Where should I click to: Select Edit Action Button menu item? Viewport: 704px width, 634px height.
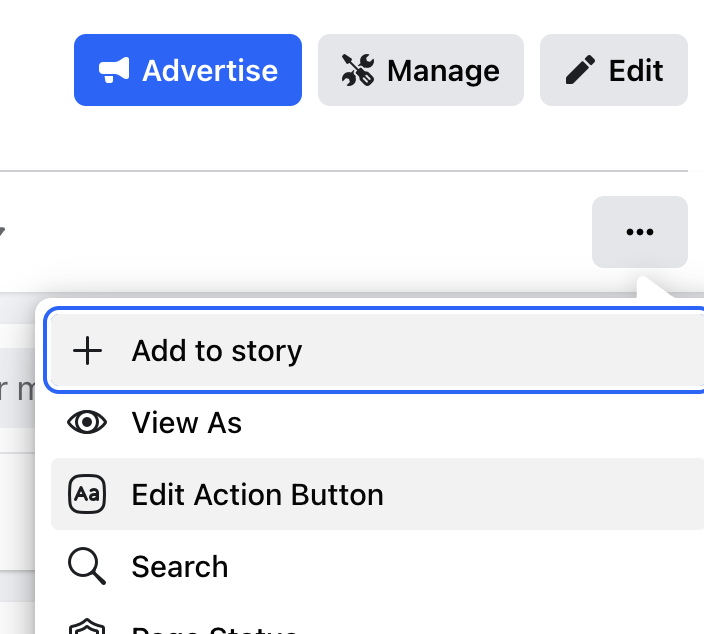tap(377, 494)
